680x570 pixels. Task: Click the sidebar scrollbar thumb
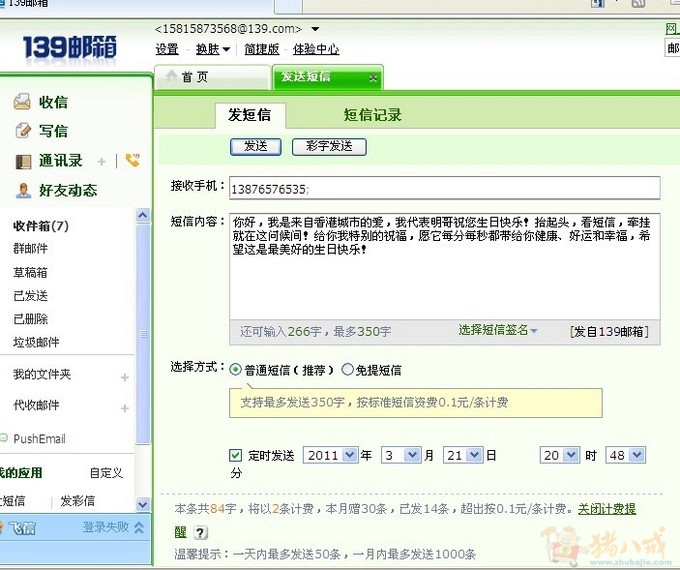tap(143, 334)
